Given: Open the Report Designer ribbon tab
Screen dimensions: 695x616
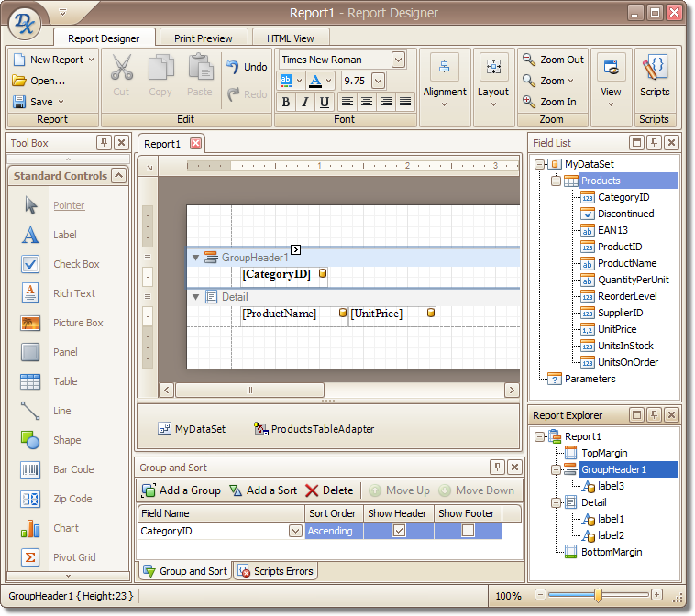Looking at the screenshot, I should pos(104,38).
